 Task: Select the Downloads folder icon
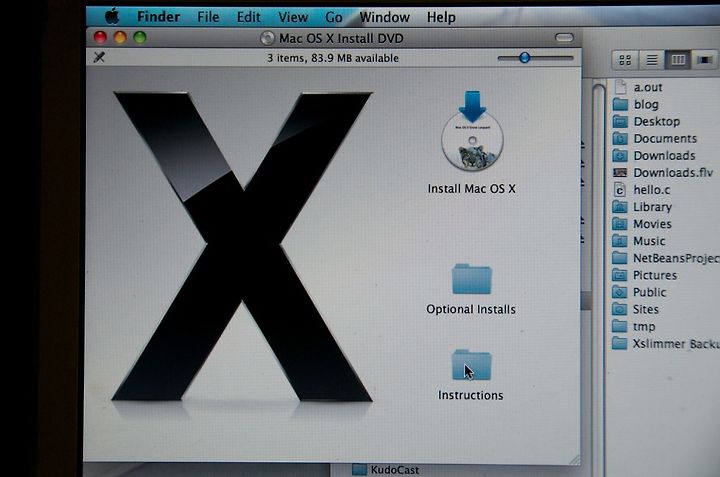pos(620,155)
